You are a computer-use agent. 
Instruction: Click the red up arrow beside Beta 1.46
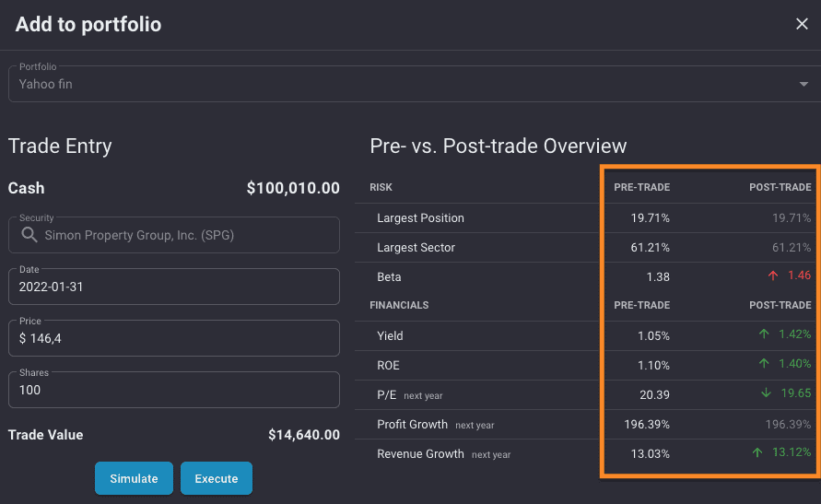[773, 275]
